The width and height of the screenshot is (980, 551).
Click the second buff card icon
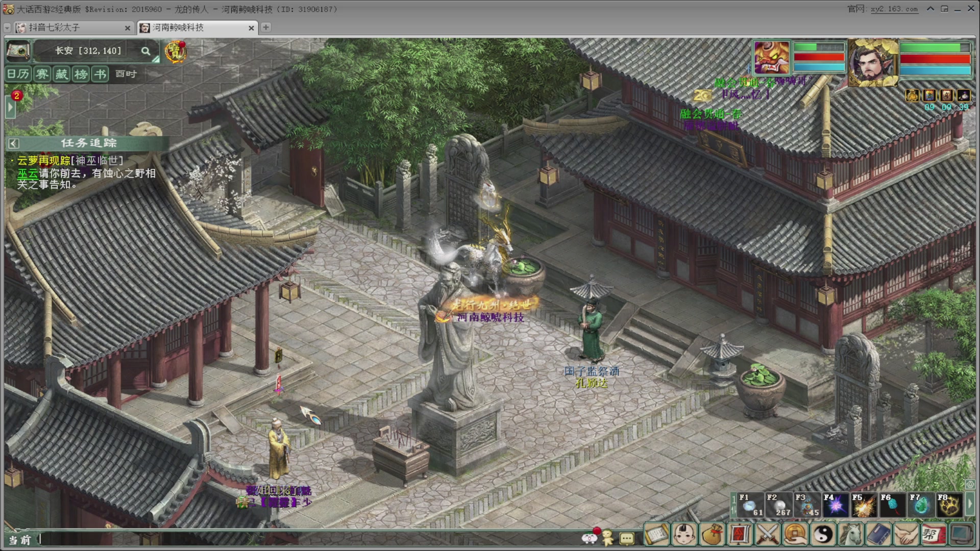[x=929, y=95]
